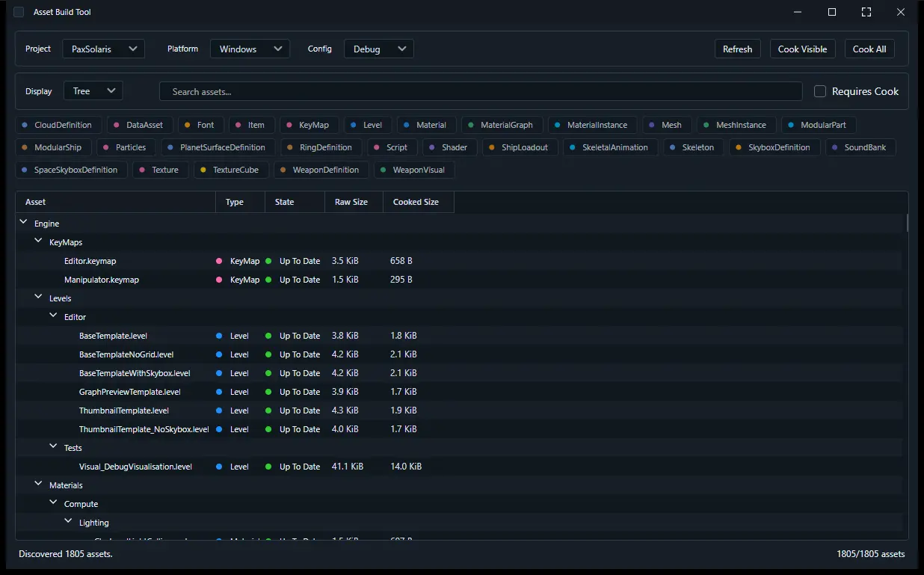Click the Cook Visible button
Viewport: 924px width, 575px height.
pos(802,49)
